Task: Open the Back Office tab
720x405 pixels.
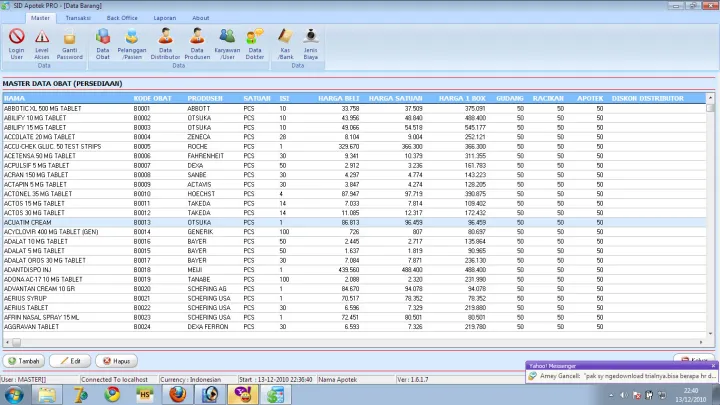Action: tap(122, 18)
